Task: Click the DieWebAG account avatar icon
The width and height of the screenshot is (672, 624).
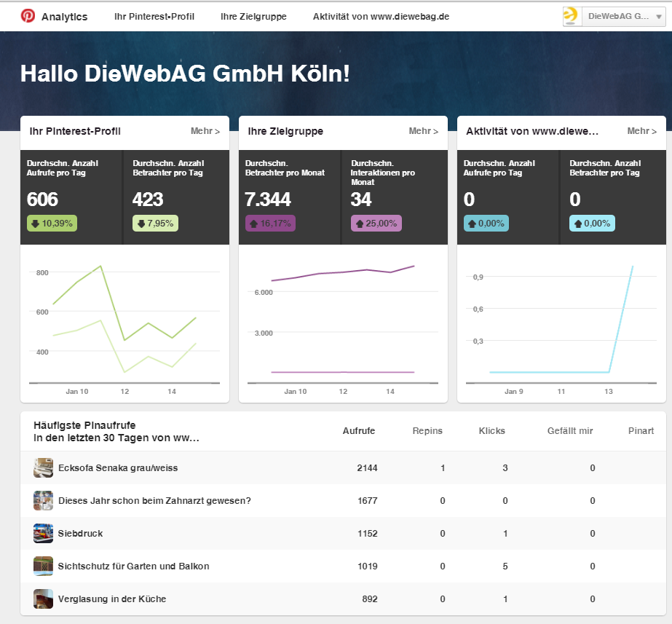Action: (572, 17)
